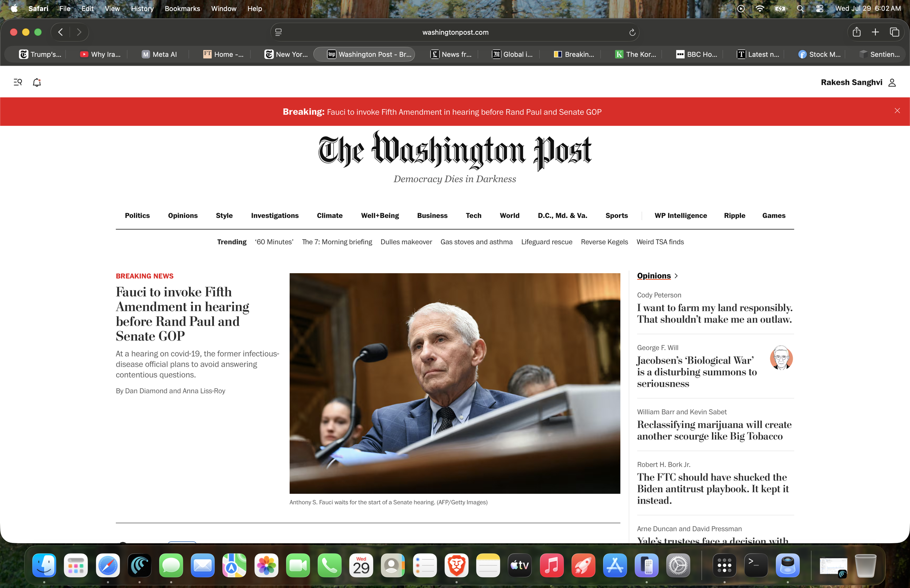The image size is (910, 588).
Task: Open the Fauci Senate hearing photo
Action: coord(454,383)
